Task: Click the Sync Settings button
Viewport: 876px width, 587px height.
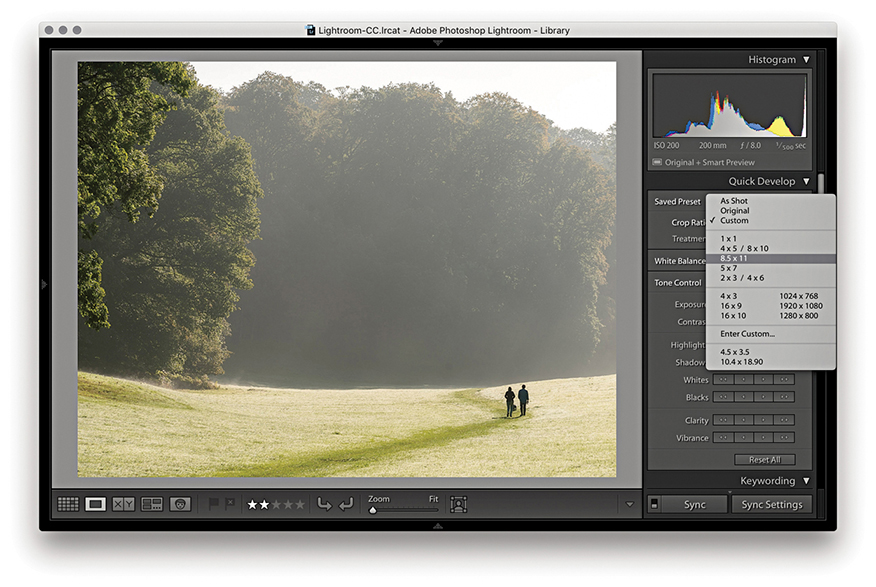Action: (x=771, y=505)
